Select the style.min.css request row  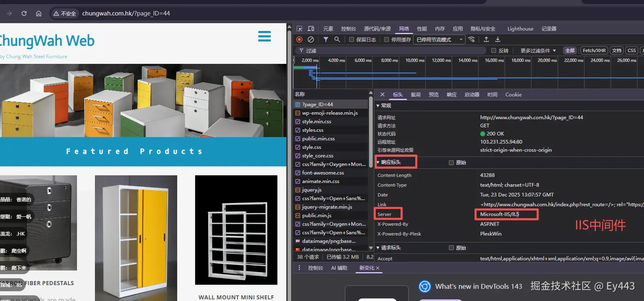pyautogui.click(x=331, y=122)
